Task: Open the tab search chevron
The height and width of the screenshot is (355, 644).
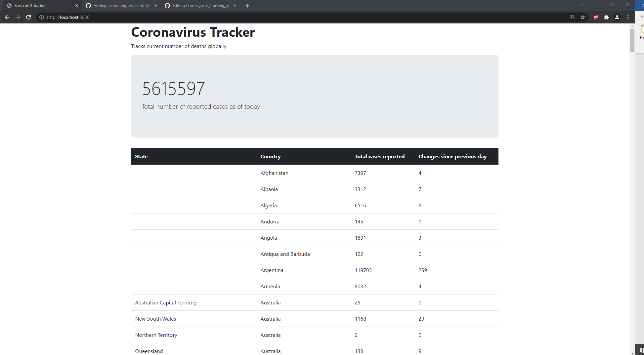Action: [x=582, y=5]
